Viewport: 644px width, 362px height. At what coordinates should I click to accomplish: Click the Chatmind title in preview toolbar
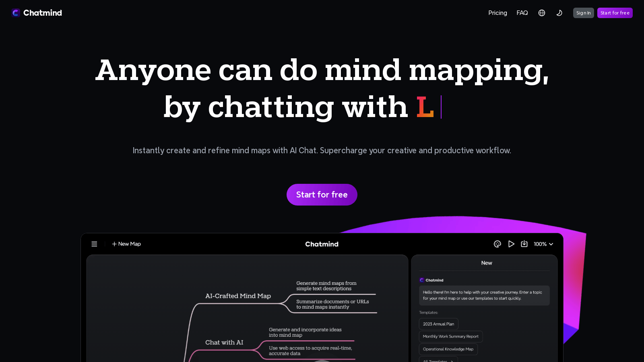coord(322,244)
